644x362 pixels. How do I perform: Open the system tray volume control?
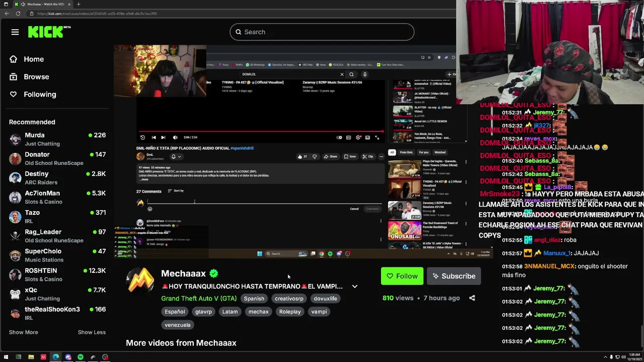click(623, 357)
